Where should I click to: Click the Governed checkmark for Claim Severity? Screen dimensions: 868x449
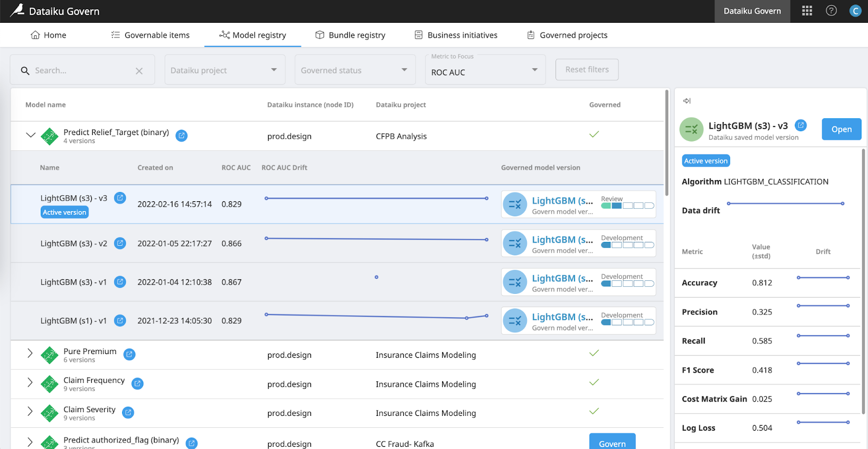point(594,411)
